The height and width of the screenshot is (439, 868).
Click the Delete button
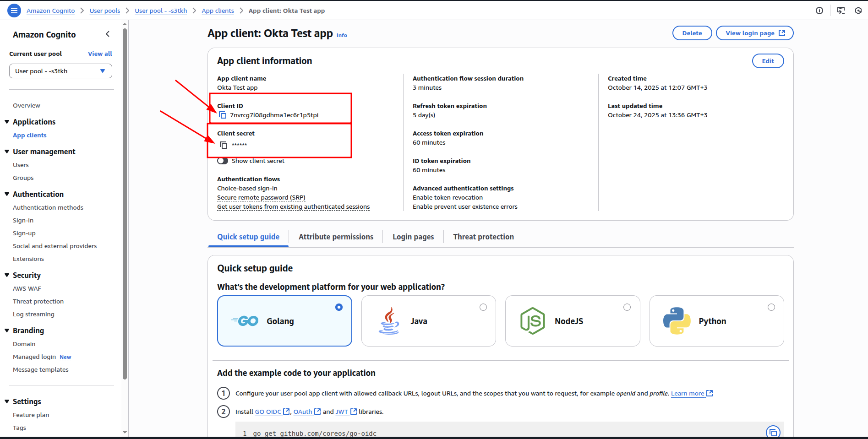coord(692,33)
